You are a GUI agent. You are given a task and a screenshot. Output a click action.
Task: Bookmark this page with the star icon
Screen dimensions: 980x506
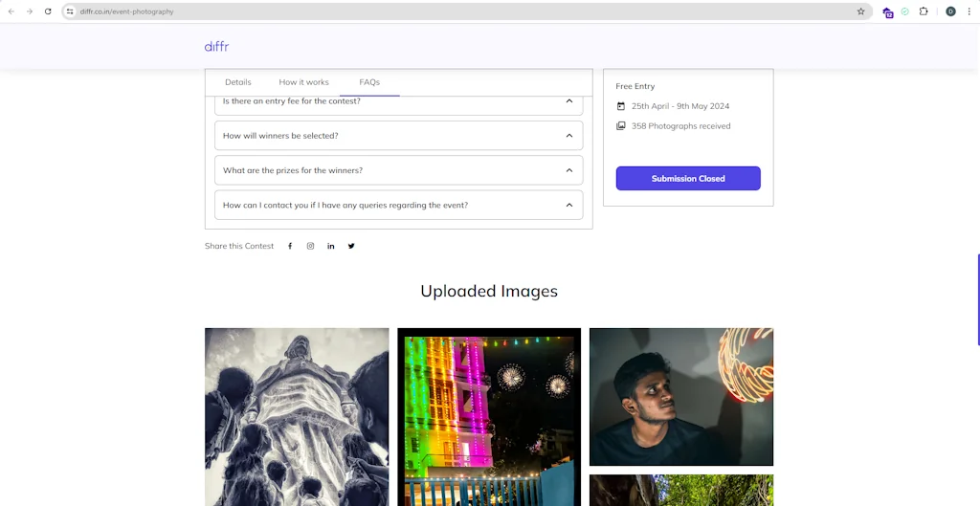(x=860, y=11)
